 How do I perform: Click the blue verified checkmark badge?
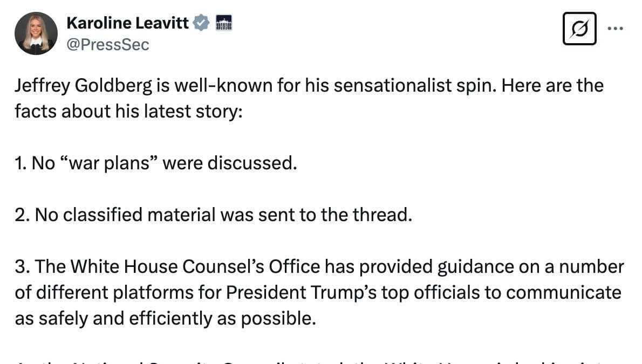(x=201, y=22)
